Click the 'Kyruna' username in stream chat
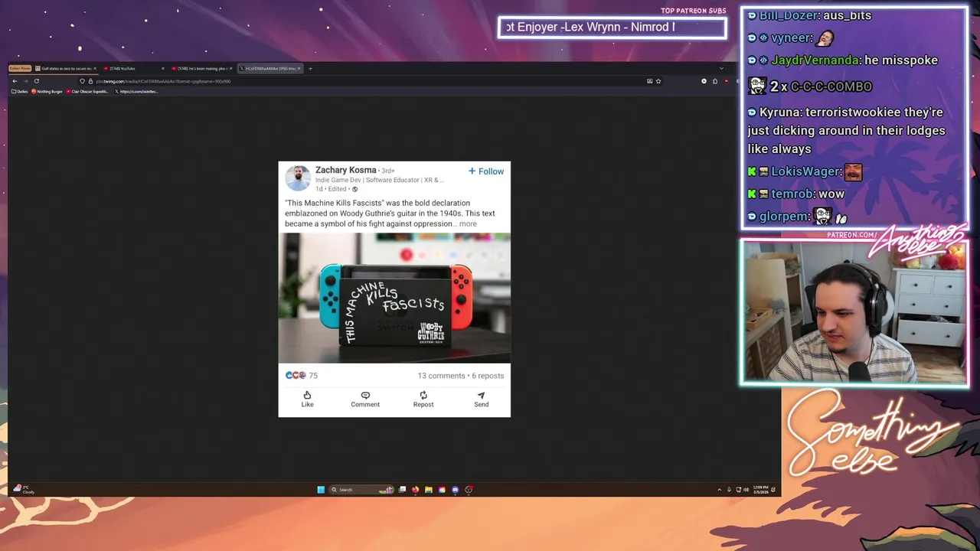This screenshot has height=551, width=980. click(780, 112)
